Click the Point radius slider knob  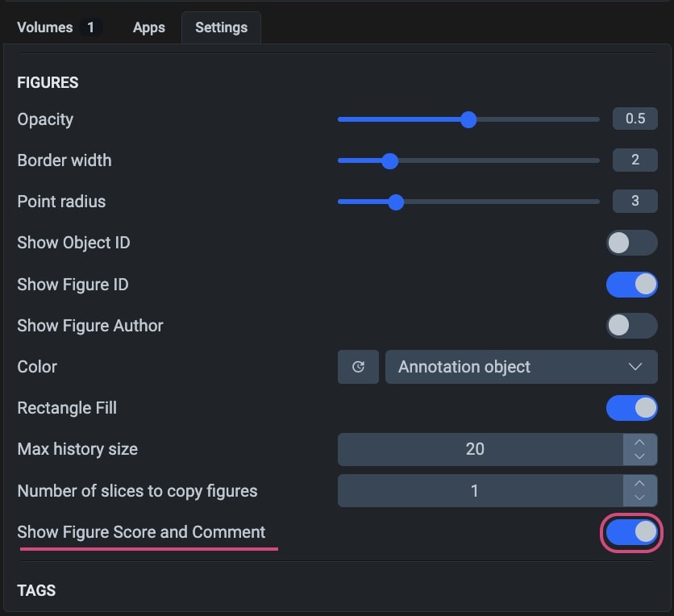click(395, 202)
